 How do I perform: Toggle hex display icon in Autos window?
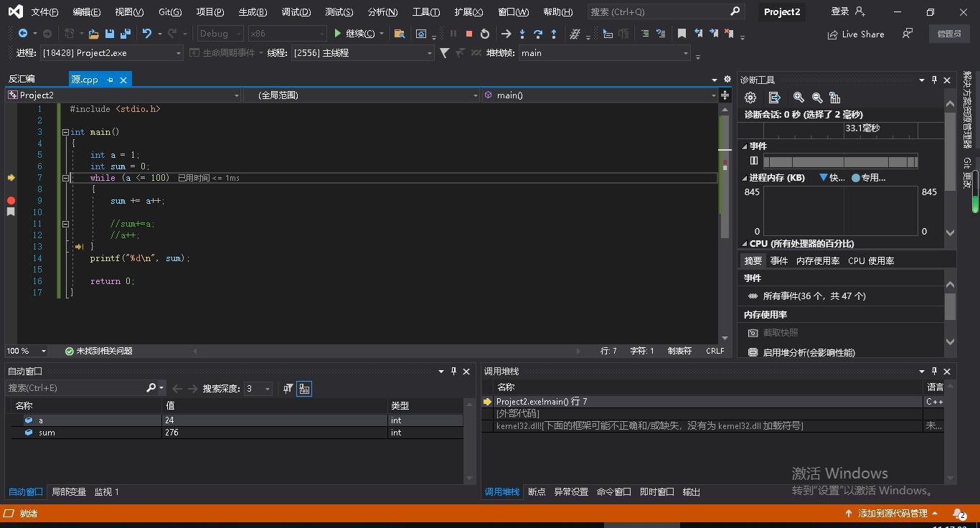304,389
